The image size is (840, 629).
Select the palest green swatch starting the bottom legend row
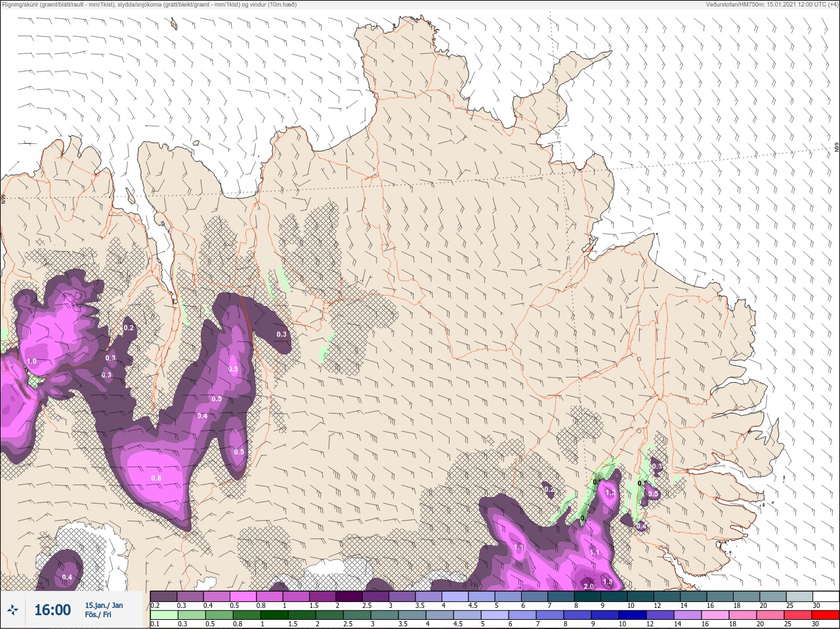[x=163, y=615]
